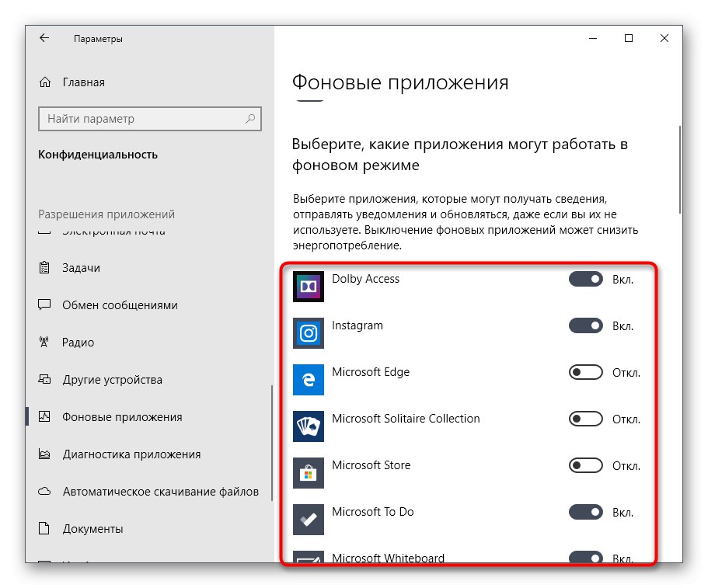Screen dimensions: 708x588
Task: Click the Microsoft Edge label
Action: point(371,372)
